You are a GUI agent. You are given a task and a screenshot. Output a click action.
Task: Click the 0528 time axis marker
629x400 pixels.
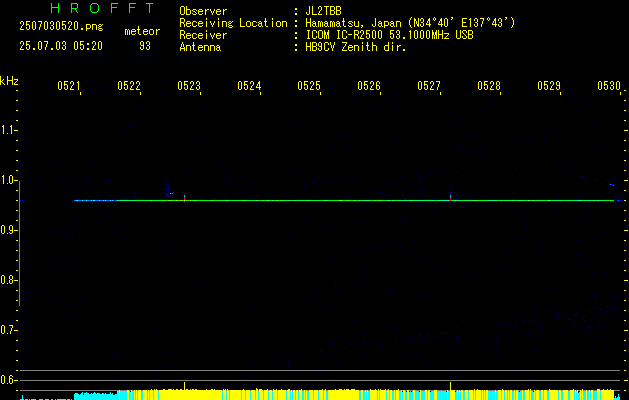pos(489,86)
